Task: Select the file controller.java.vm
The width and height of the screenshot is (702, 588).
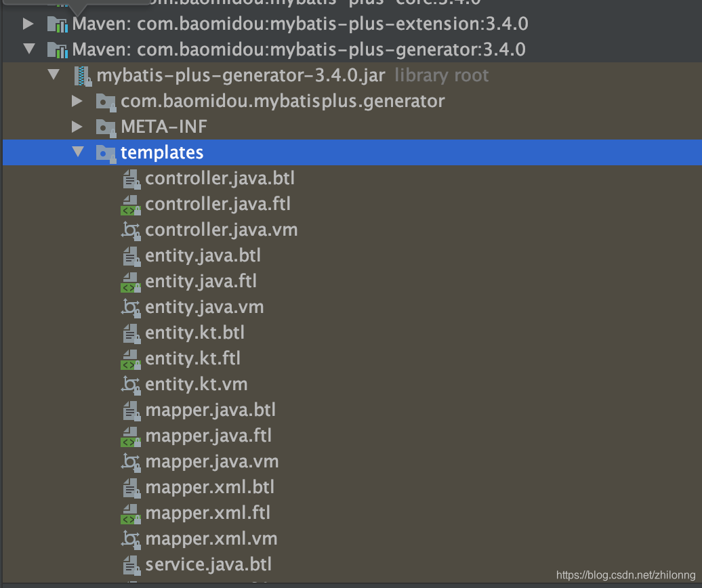Action: point(222,230)
